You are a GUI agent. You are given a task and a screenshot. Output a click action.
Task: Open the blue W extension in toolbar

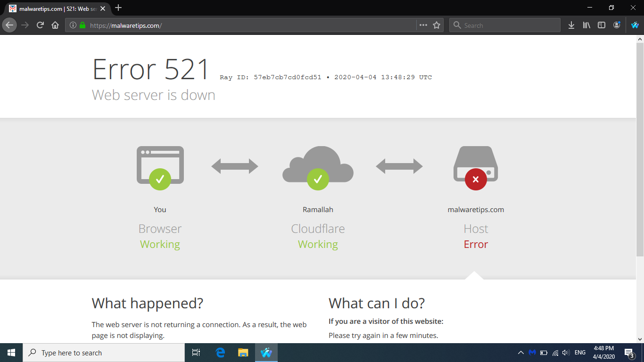coord(635,25)
